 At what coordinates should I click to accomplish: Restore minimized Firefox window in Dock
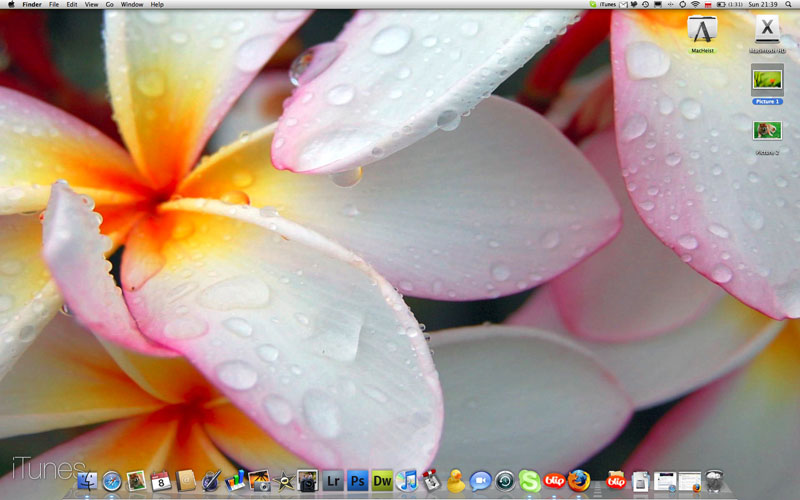pos(689,482)
